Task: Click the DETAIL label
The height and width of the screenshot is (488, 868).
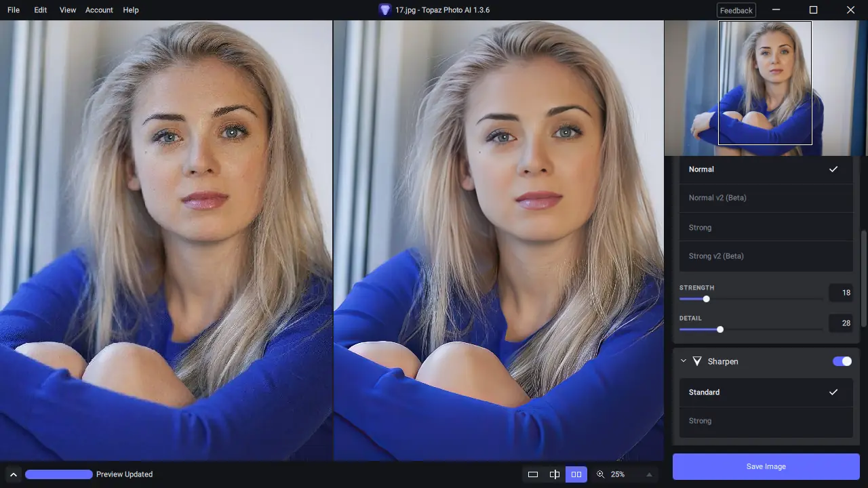Action: [690, 318]
